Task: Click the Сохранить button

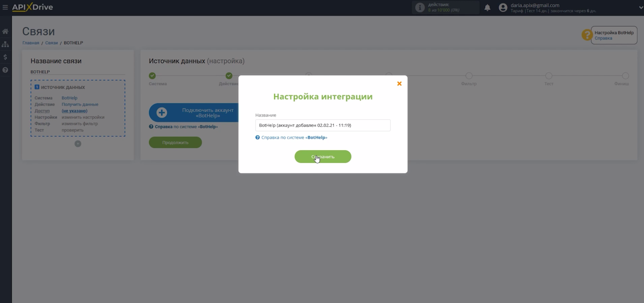Action: 323,157
